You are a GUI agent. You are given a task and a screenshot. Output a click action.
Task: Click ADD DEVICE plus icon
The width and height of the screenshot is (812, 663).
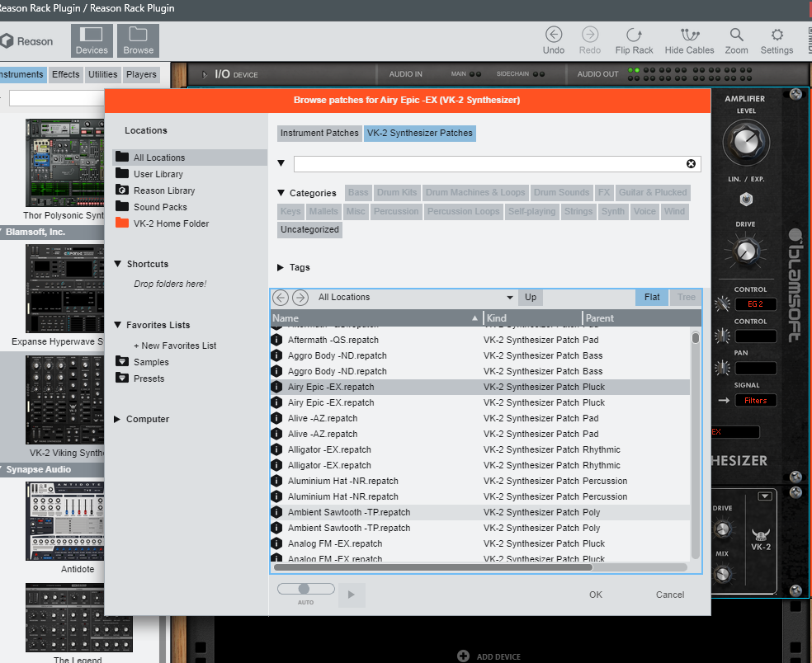pos(463,656)
